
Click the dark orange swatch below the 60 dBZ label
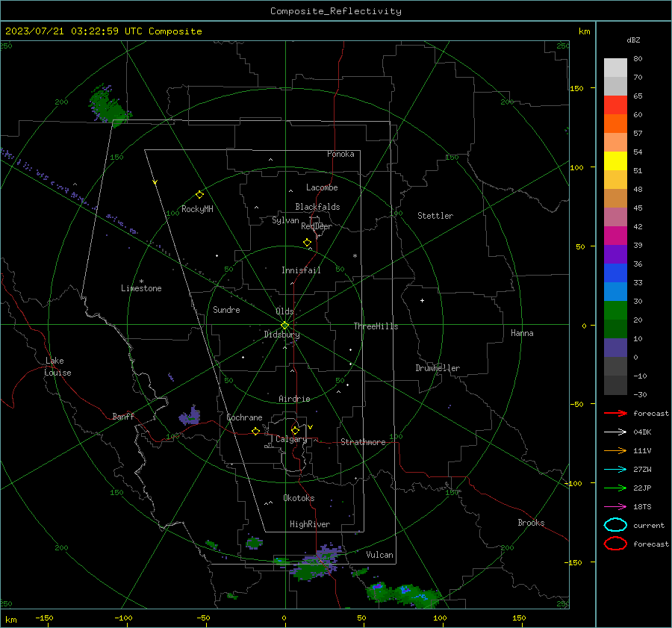coord(615,123)
